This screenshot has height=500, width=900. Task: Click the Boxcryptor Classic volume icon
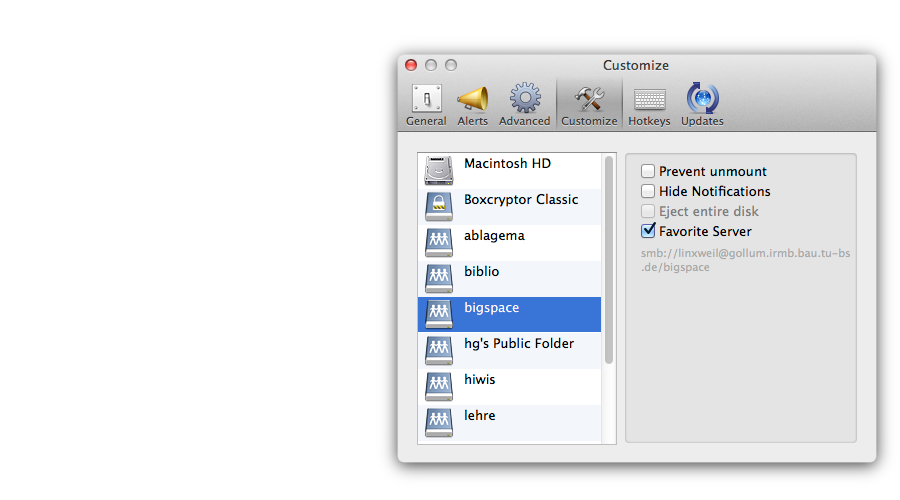tap(439, 206)
